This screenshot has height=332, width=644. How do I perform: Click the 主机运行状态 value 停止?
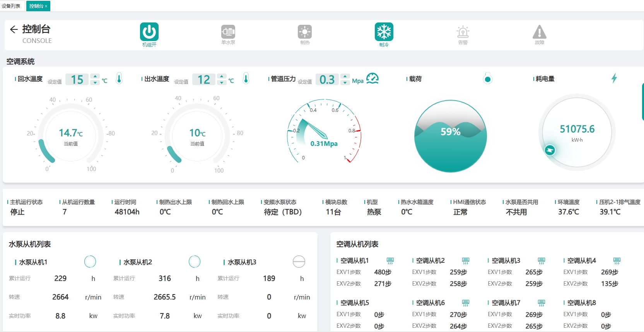point(17,212)
